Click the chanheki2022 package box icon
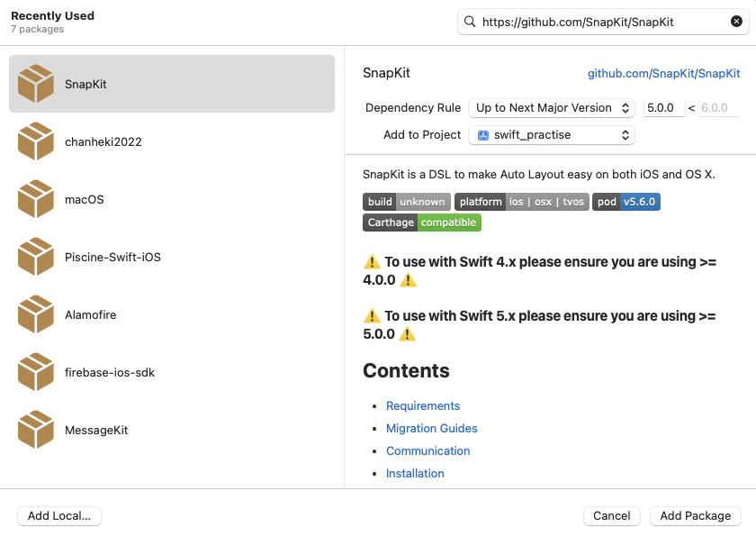756x536 pixels. [36, 141]
